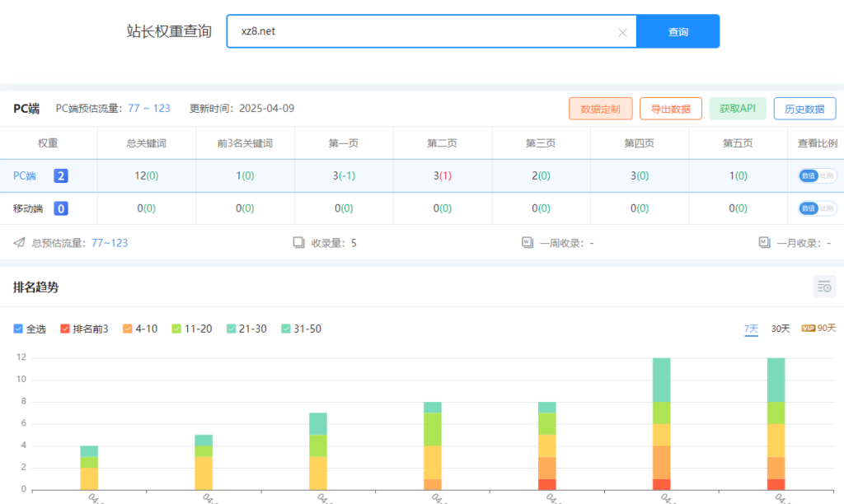Click 收录量 copy icon
This screenshot has width=844, height=504.
coord(298,243)
